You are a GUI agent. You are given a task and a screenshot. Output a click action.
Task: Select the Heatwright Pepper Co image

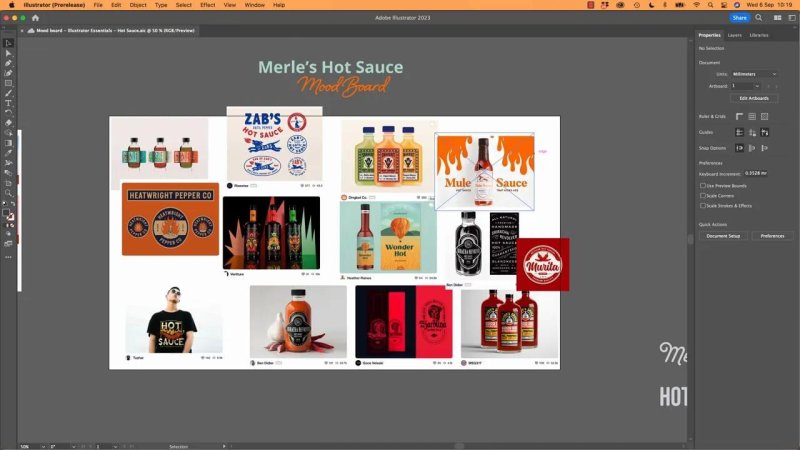coord(170,219)
